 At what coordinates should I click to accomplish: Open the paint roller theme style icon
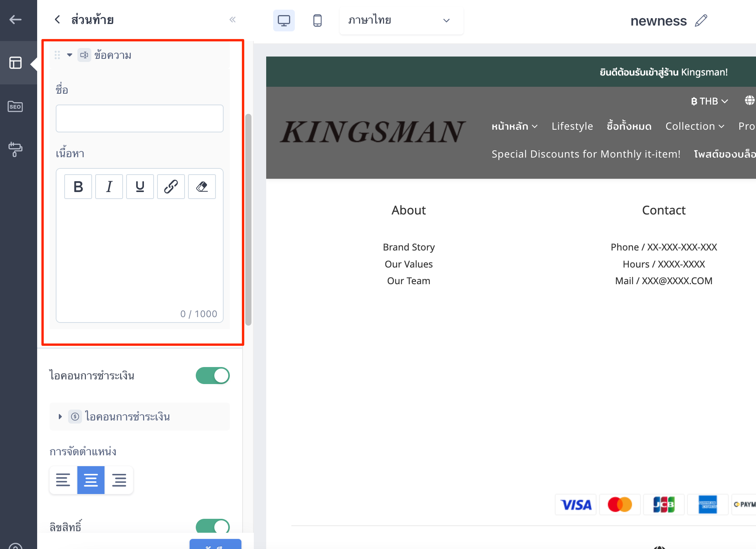(15, 149)
